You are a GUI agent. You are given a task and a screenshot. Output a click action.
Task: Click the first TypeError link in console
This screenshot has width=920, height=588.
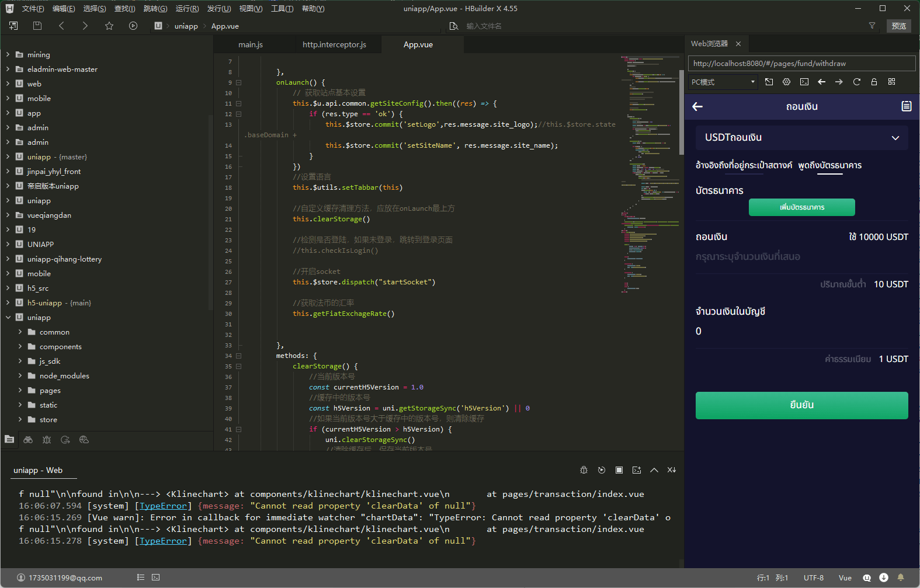pos(163,506)
